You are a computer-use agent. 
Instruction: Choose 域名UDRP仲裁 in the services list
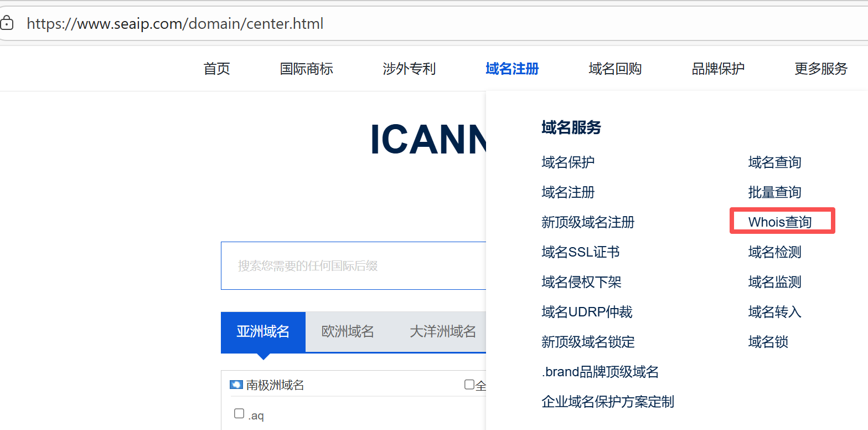click(x=587, y=312)
